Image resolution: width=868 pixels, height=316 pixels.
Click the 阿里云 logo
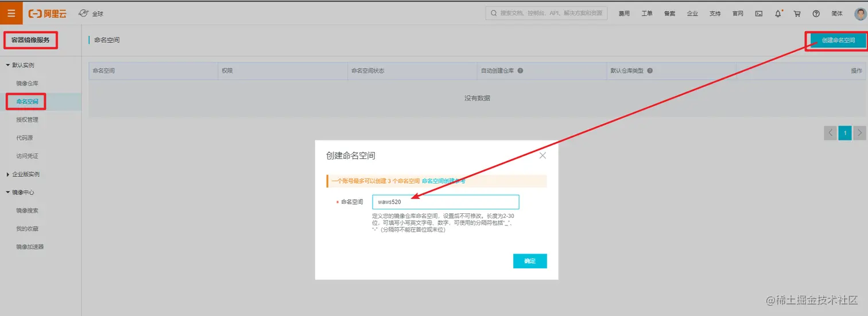pyautogui.click(x=48, y=13)
